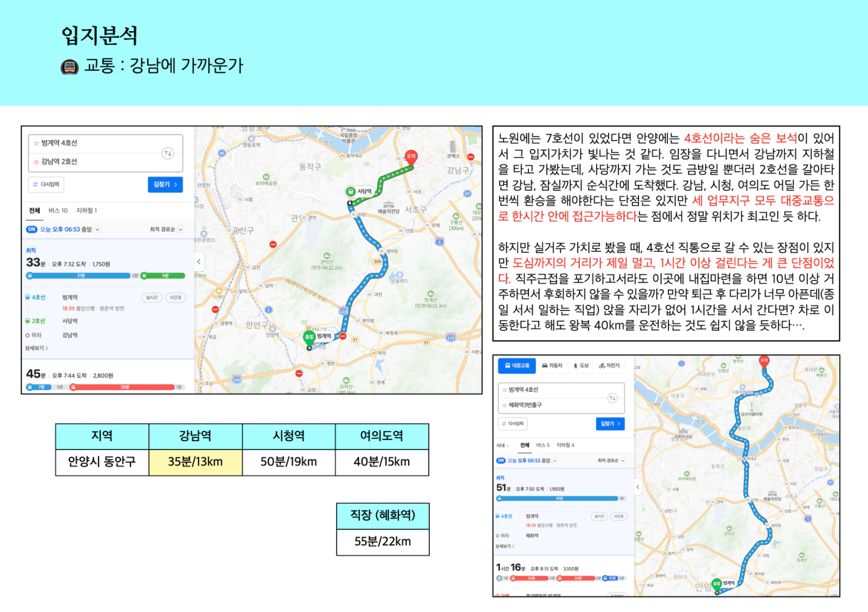Click the 관악산 icon on Gangnam route map

click(327, 256)
